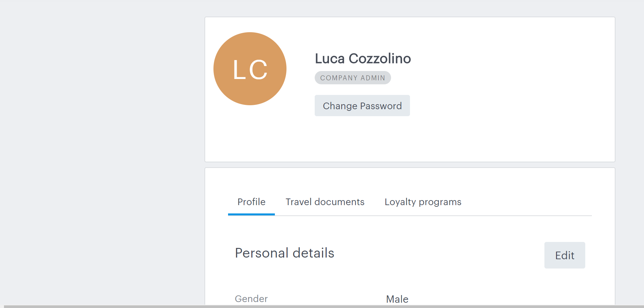Click the orange LC avatar circle
The width and height of the screenshot is (644, 308).
point(250,69)
